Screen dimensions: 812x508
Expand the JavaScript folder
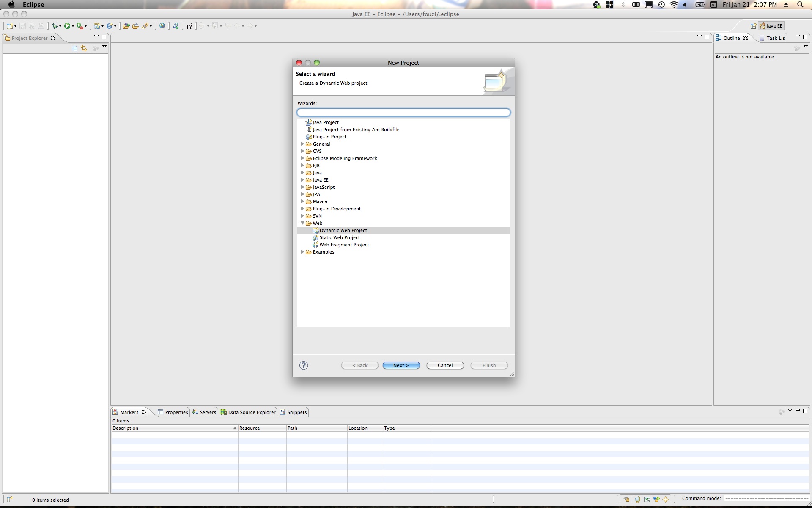[302, 187]
